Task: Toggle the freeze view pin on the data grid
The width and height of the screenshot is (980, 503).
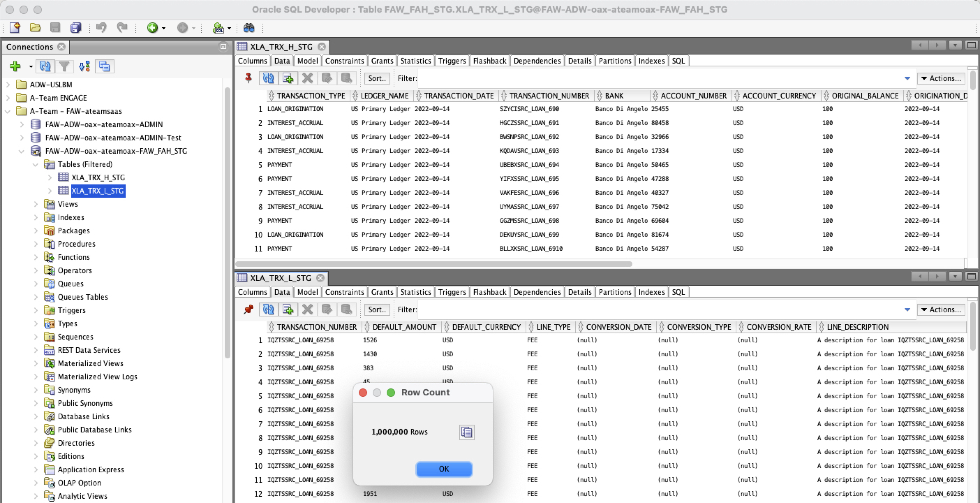Action: click(248, 78)
